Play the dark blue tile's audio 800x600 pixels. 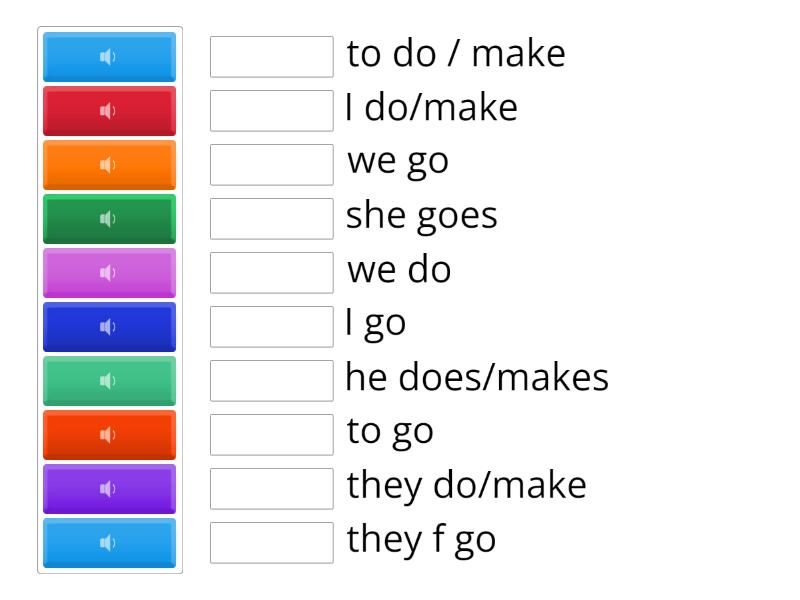(x=109, y=327)
